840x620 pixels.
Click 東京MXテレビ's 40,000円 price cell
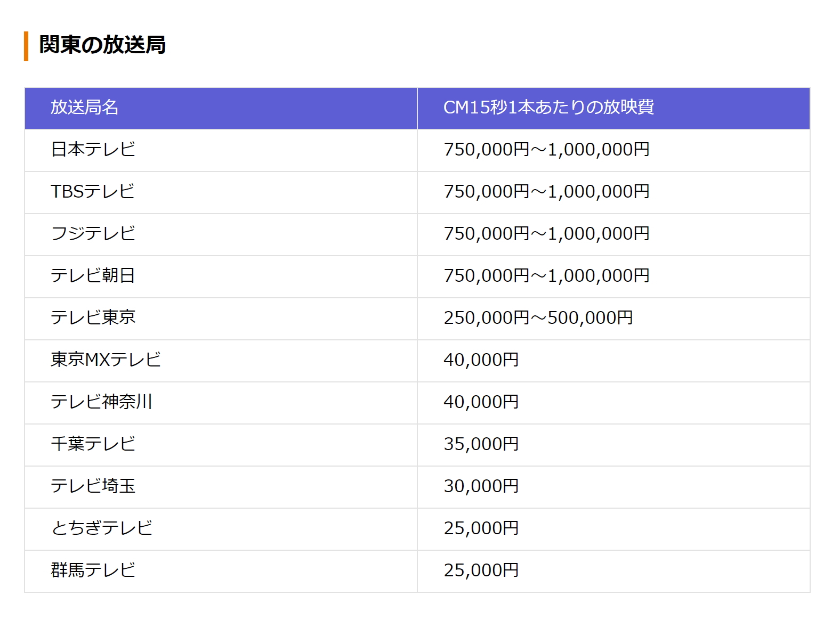[481, 360]
